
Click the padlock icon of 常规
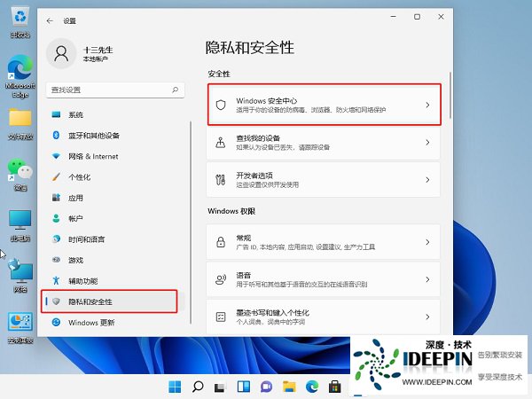pos(221,242)
